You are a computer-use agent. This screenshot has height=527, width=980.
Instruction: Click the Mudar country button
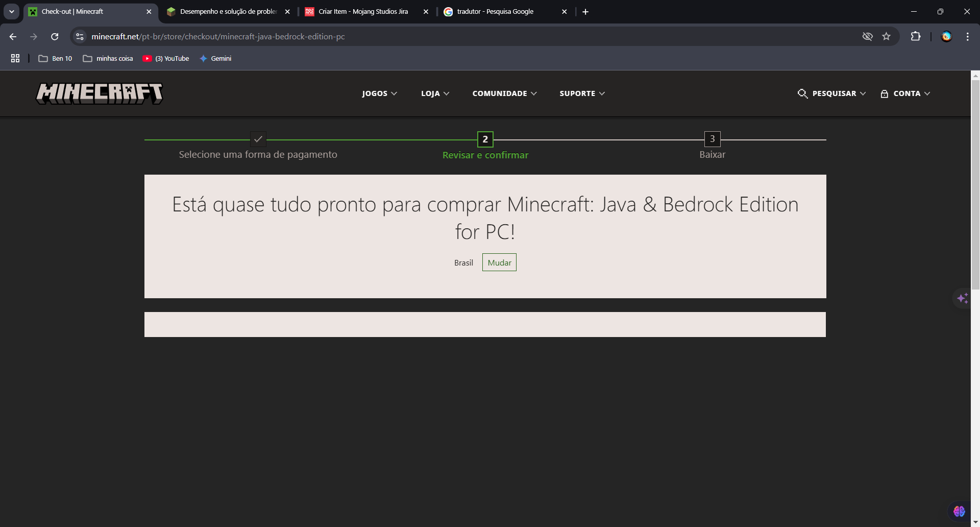(499, 262)
